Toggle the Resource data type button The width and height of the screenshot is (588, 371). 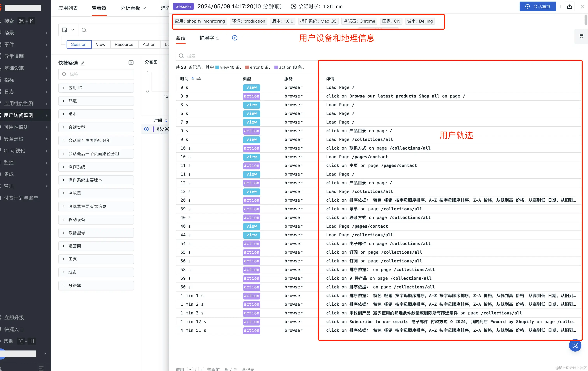[124, 44]
